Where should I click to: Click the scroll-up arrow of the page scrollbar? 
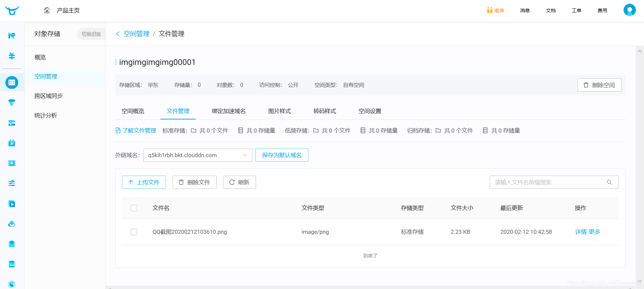pos(640,51)
